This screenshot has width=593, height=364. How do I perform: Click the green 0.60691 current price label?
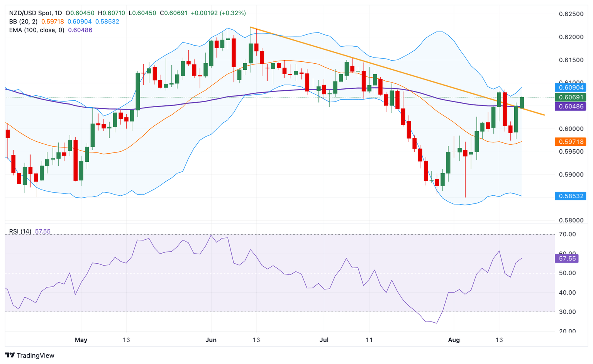(570, 97)
